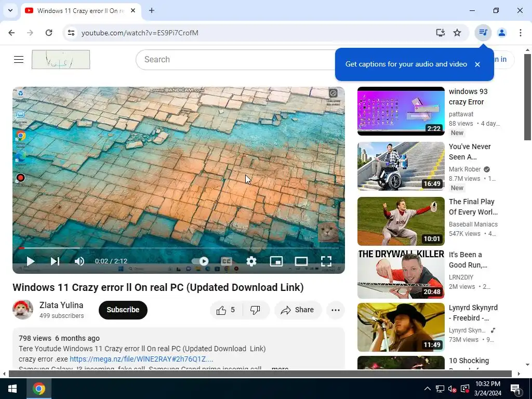Bookmark this page with the star
This screenshot has width=532, height=399.
coord(457,33)
